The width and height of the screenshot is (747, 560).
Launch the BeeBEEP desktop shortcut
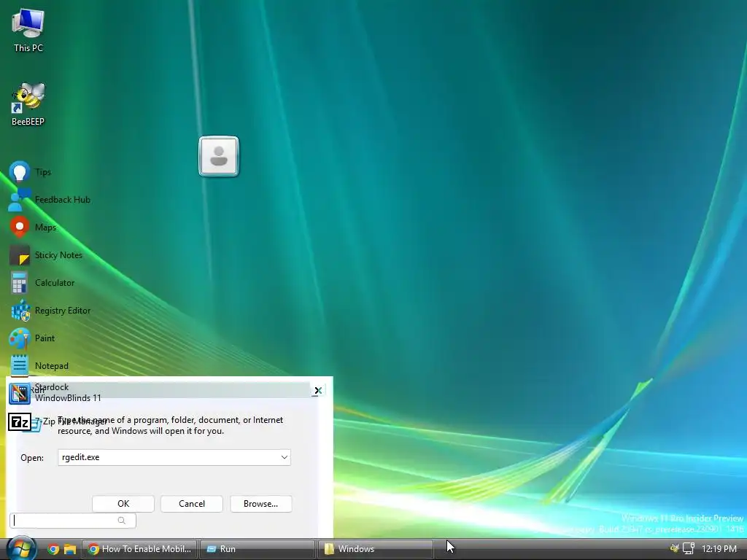[28, 104]
